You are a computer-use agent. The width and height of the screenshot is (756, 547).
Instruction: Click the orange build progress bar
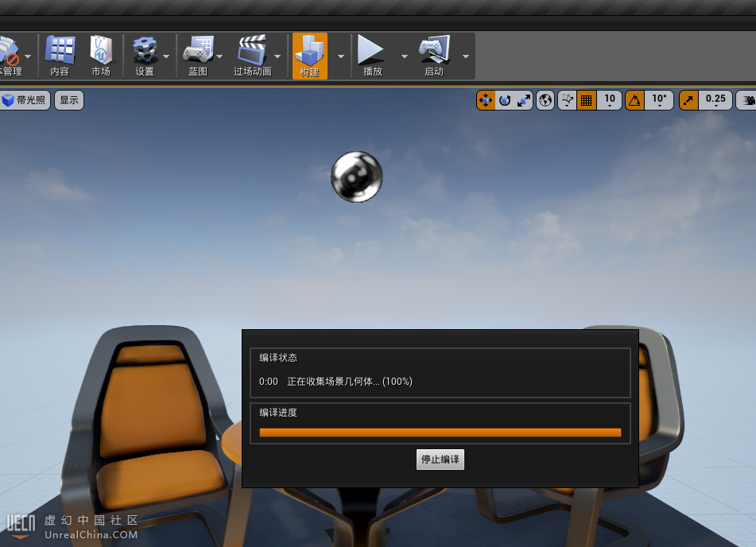pos(440,433)
